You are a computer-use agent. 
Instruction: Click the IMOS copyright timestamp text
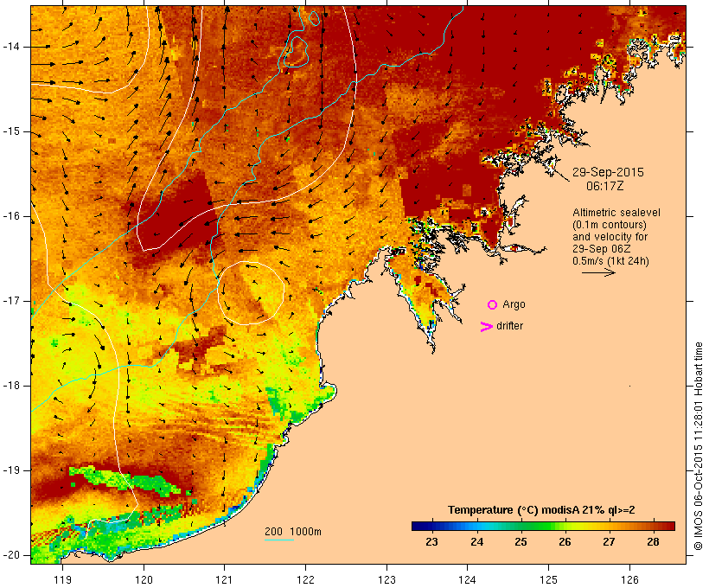coord(698,446)
